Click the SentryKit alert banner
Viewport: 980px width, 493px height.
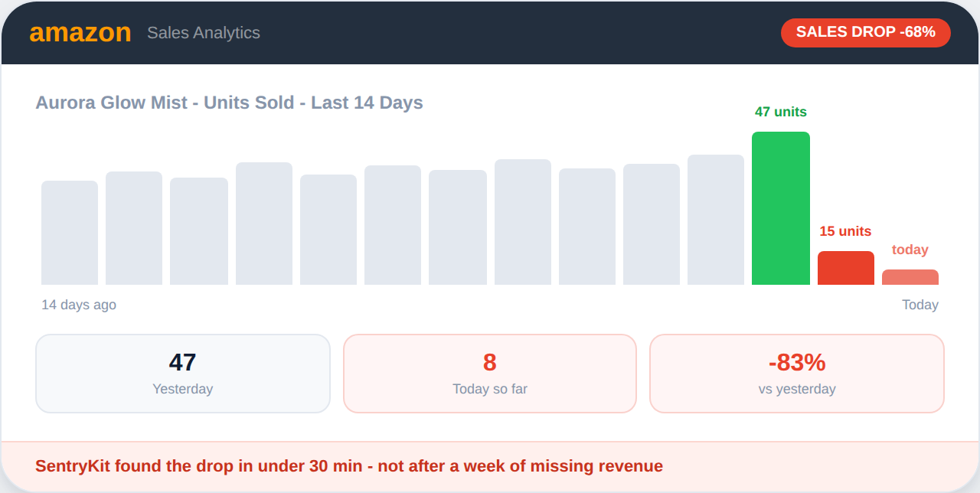tap(490, 466)
